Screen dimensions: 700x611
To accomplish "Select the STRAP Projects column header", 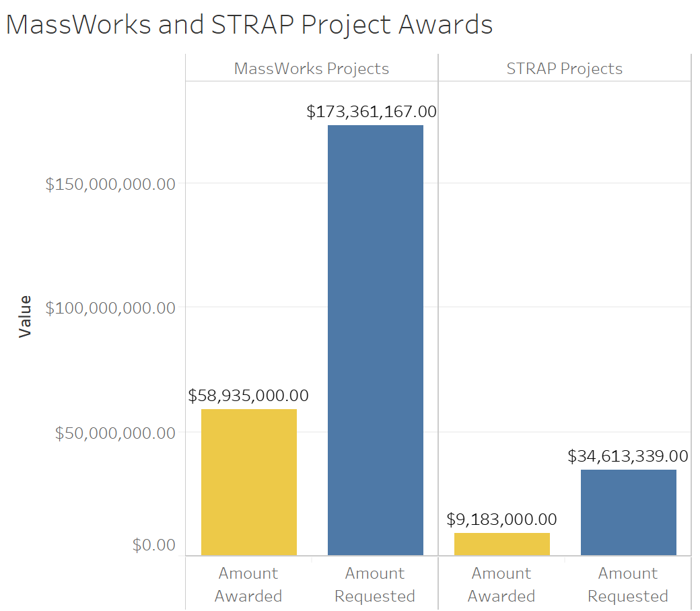I will click(x=564, y=69).
